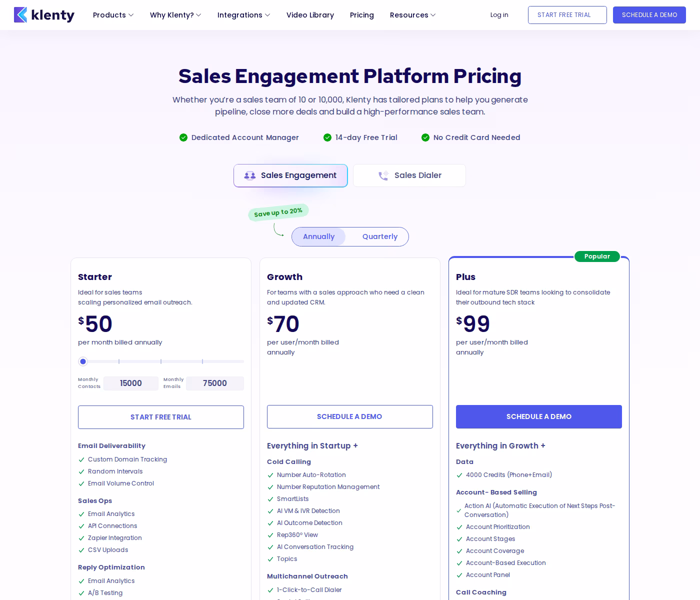Click the 'Account Panel' feature text
Screen dimensions: 700x600
pyautogui.click(x=488, y=575)
